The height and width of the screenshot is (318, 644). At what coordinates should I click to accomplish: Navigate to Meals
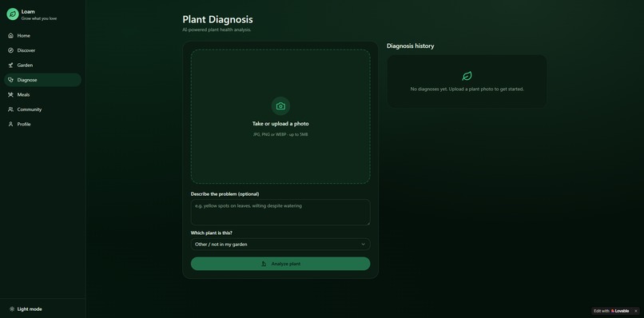pyautogui.click(x=42, y=95)
